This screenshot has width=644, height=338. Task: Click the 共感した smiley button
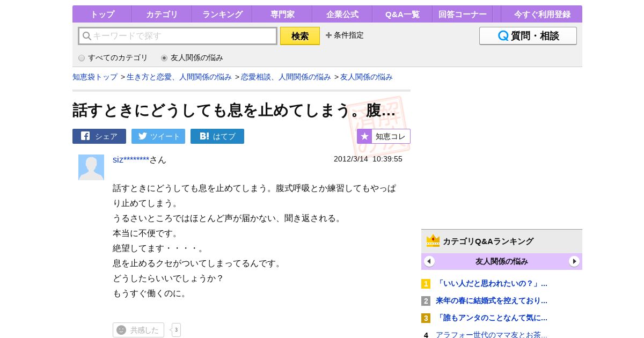(x=138, y=330)
